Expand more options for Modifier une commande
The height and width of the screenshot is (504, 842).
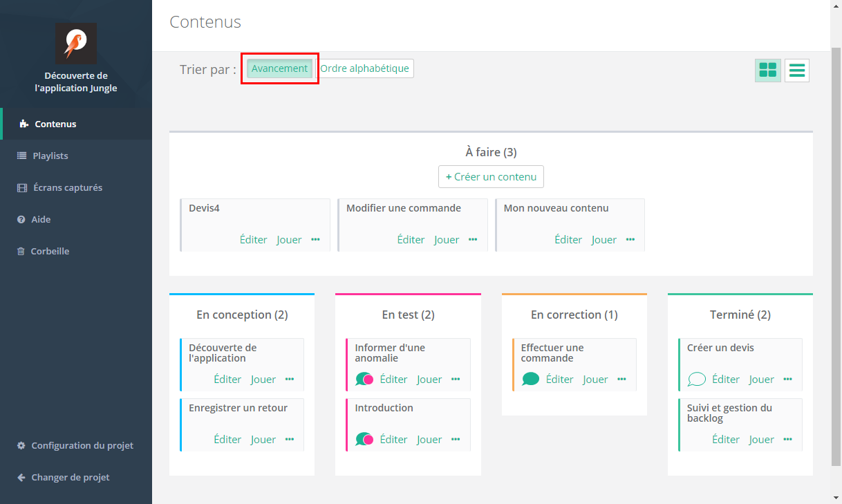click(473, 239)
